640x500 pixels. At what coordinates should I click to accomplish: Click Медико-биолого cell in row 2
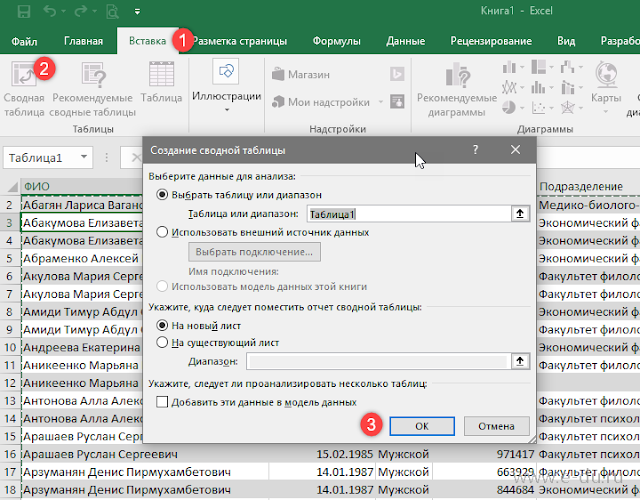pos(589,205)
